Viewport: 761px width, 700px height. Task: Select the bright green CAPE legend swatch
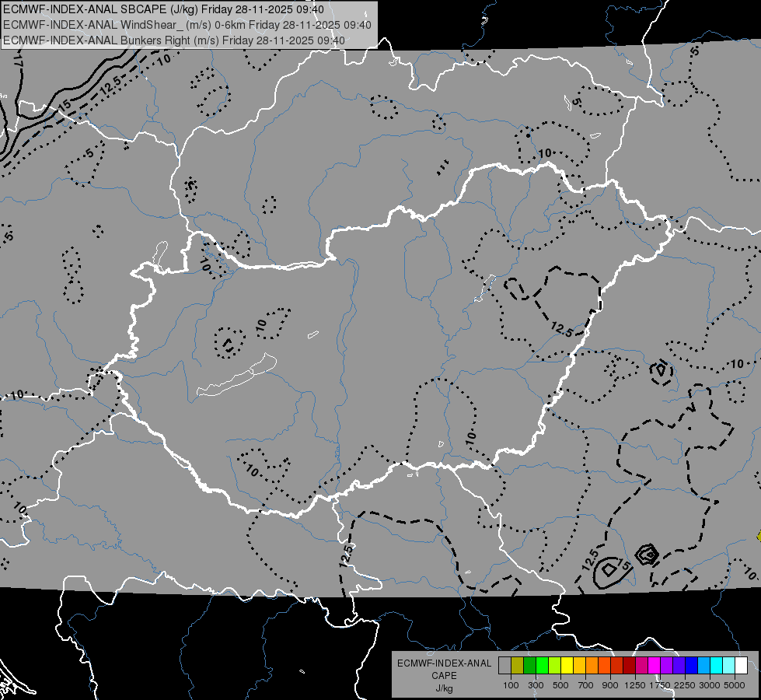click(542, 666)
